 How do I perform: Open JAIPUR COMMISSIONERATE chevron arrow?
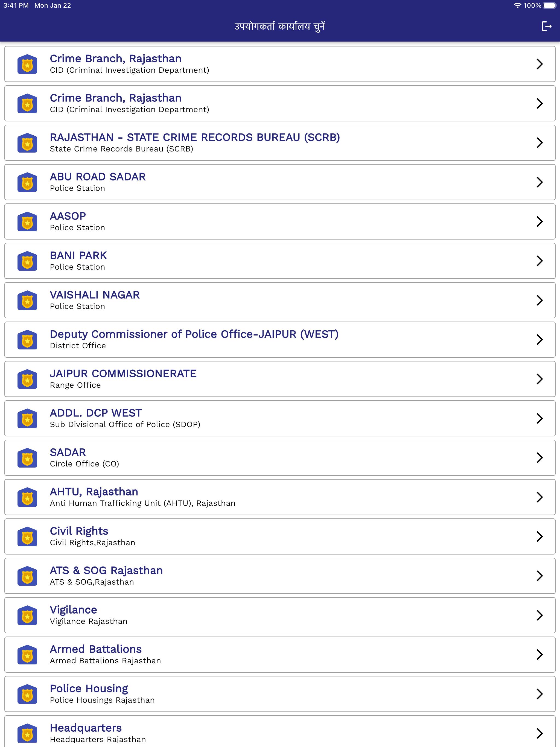[540, 379]
